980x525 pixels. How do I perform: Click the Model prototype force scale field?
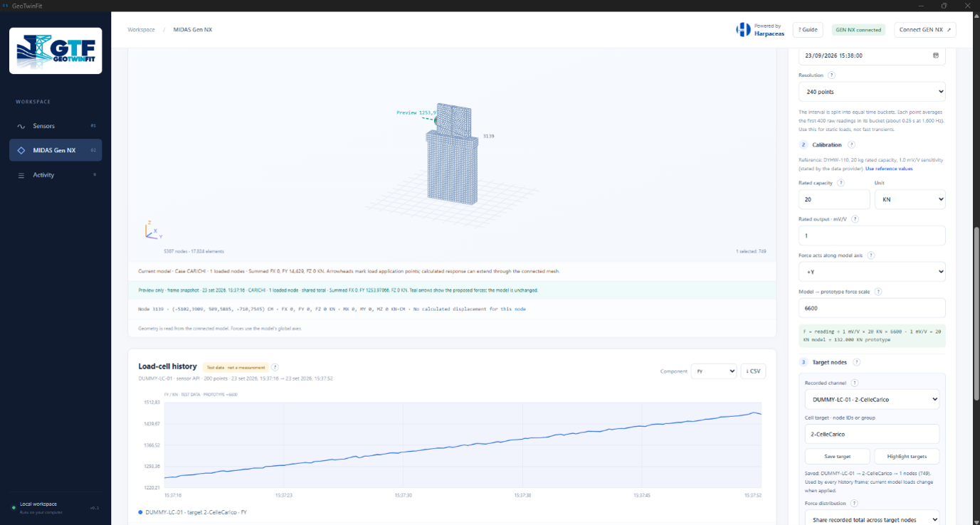click(x=872, y=308)
